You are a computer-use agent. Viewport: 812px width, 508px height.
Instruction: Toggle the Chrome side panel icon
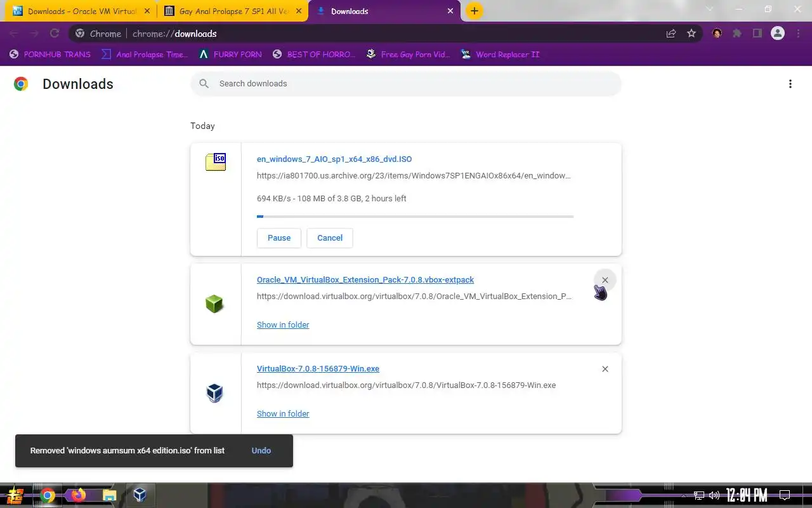pos(757,34)
